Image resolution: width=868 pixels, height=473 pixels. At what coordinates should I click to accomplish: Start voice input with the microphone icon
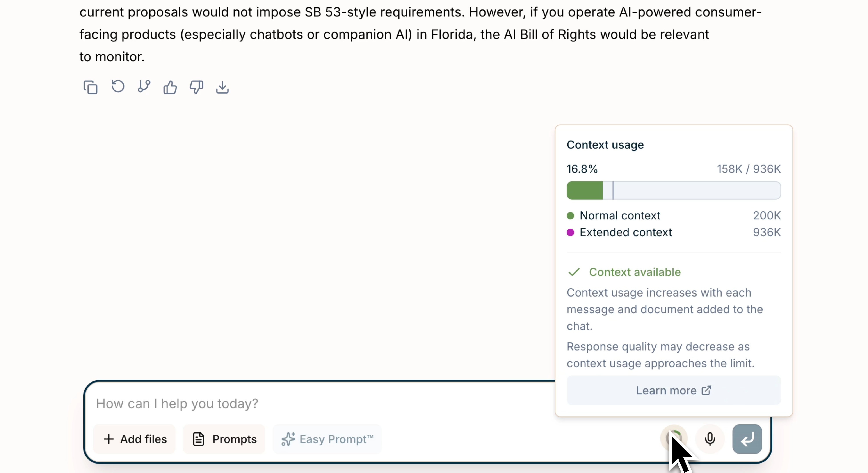point(710,439)
